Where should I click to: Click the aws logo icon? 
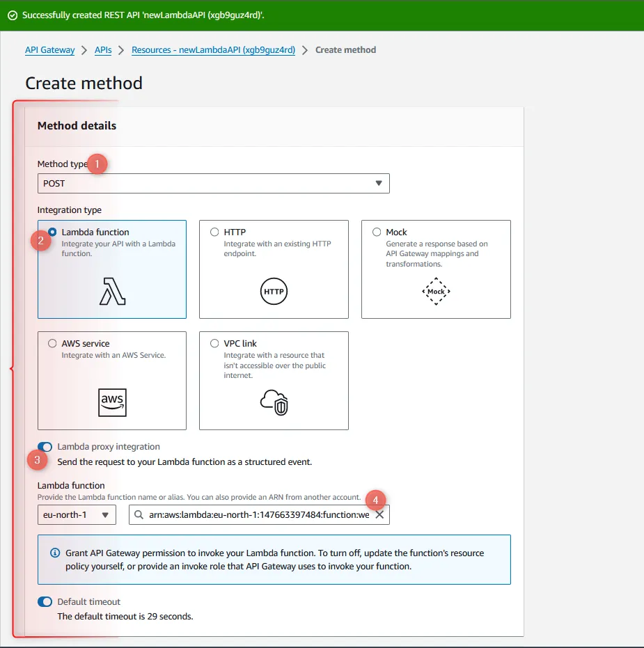click(x=112, y=402)
